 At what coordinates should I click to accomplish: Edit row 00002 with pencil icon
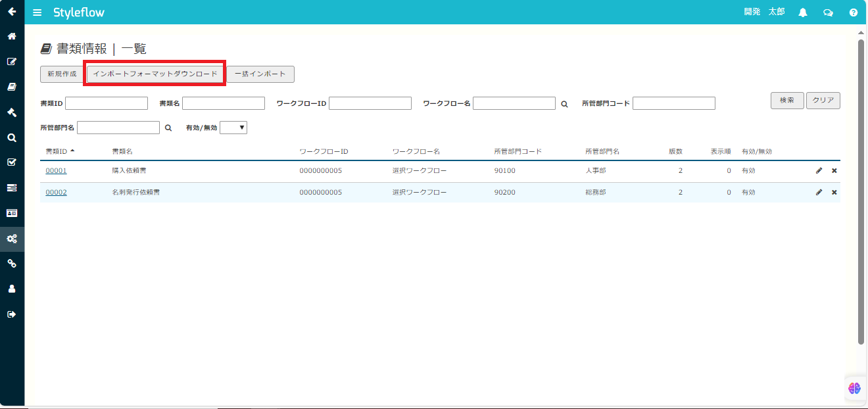coord(819,193)
